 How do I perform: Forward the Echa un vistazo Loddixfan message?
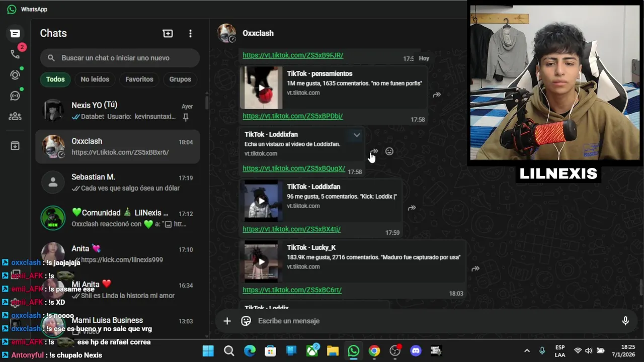tap(374, 151)
